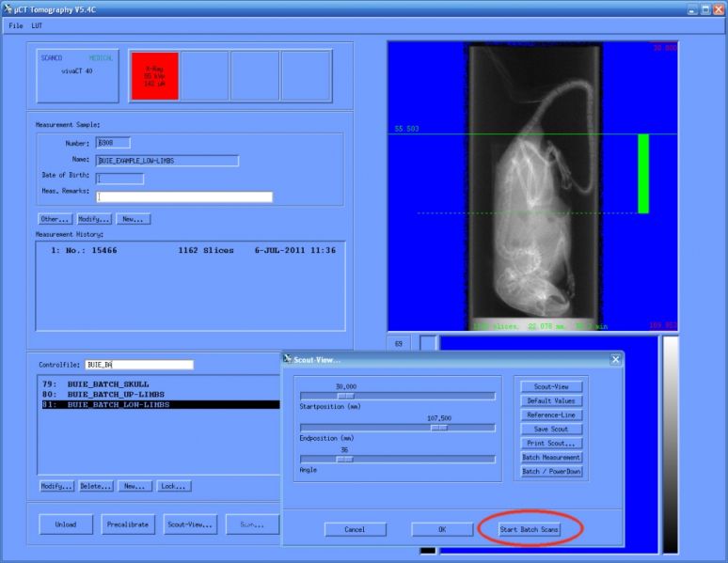Click Modify... button under the controlfile list

56,487
